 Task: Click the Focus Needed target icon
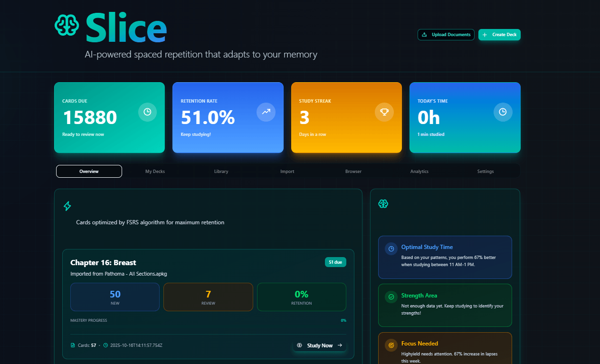click(391, 345)
